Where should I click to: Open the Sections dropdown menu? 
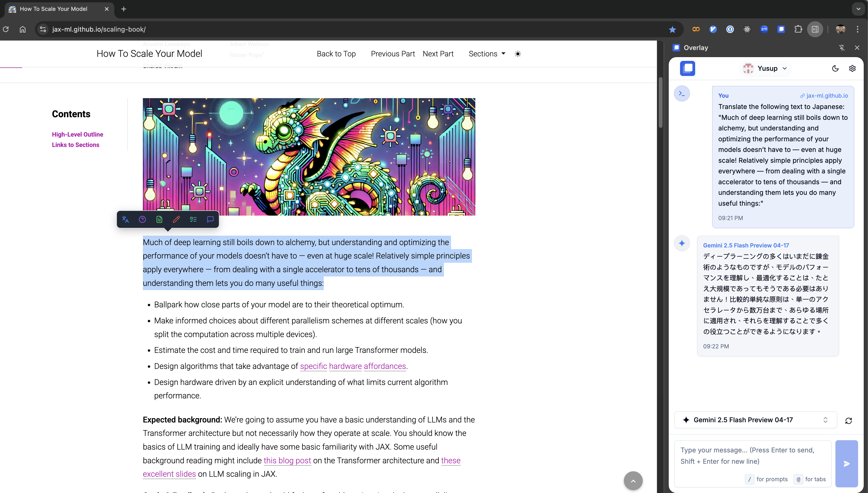[x=487, y=54]
